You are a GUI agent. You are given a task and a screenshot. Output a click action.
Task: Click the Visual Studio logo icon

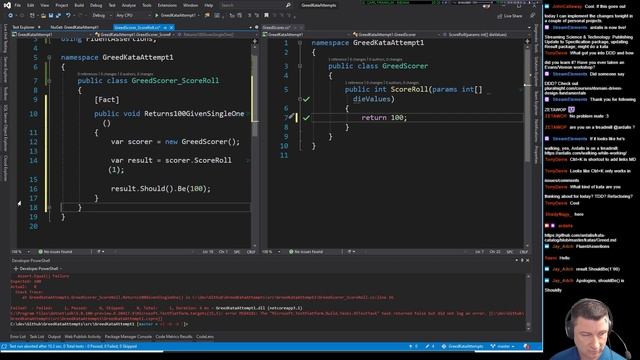coord(7,5)
